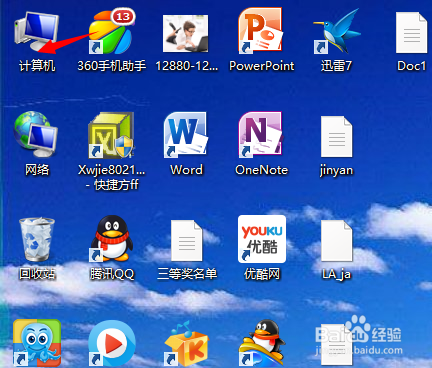Open the Doc1 document file
Screen dimensions: 432x368
[412, 32]
